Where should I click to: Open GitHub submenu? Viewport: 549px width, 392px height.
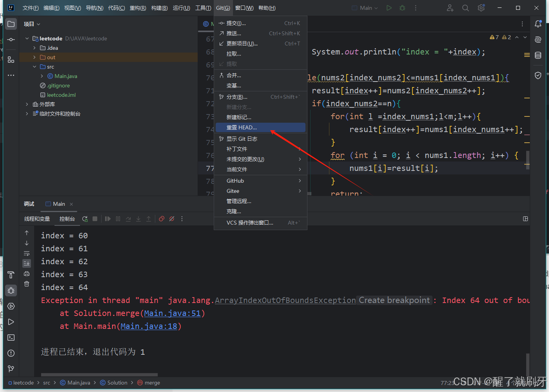click(260, 181)
